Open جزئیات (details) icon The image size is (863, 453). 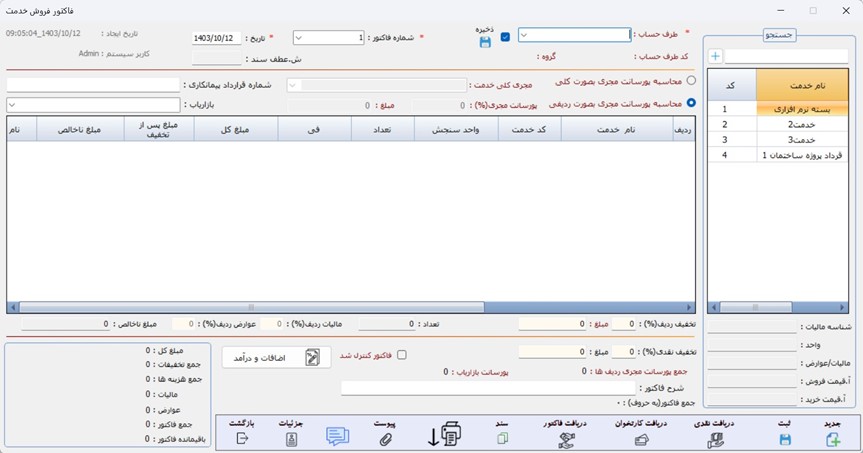[x=290, y=438]
